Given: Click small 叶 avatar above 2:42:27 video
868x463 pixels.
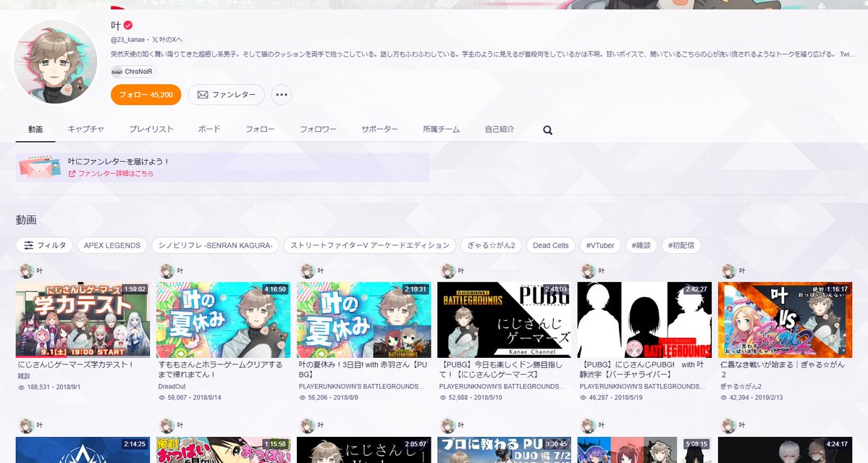Looking at the screenshot, I should [587, 271].
